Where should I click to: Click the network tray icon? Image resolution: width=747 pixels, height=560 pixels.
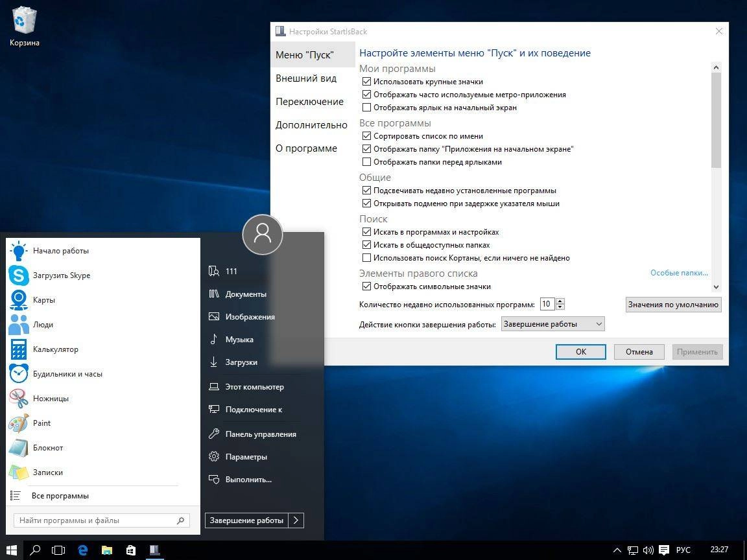tap(633, 550)
